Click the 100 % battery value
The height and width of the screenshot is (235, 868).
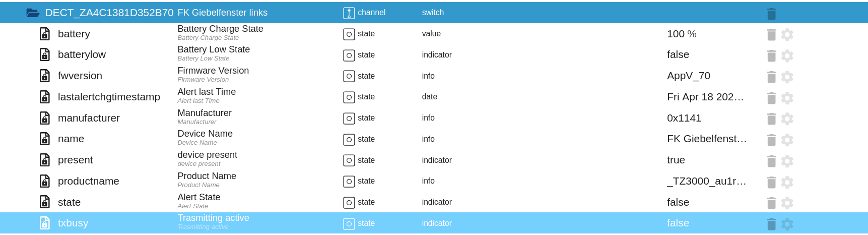681,34
